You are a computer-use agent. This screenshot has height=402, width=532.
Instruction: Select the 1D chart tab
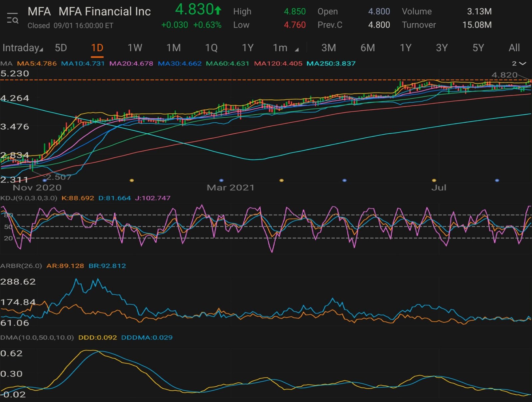pyautogui.click(x=97, y=48)
